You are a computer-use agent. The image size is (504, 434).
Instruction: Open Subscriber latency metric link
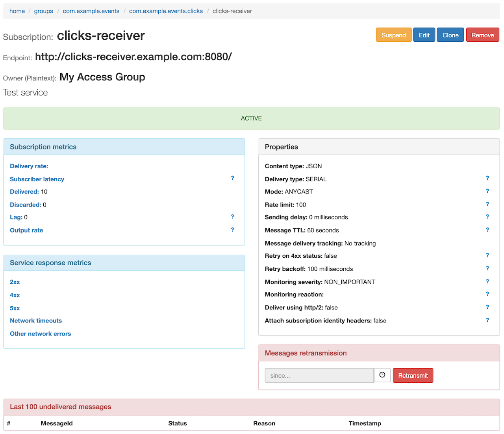(x=37, y=179)
